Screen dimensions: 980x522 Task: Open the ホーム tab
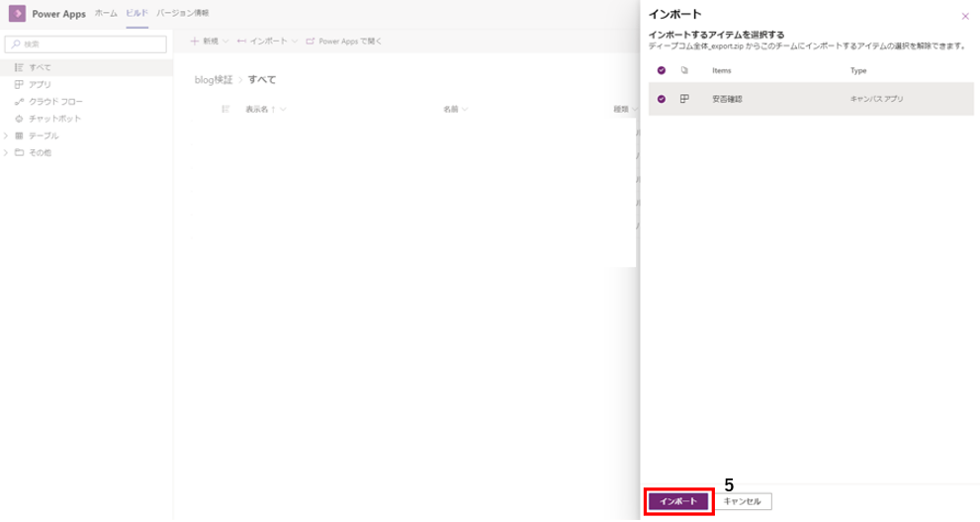pyautogui.click(x=106, y=13)
